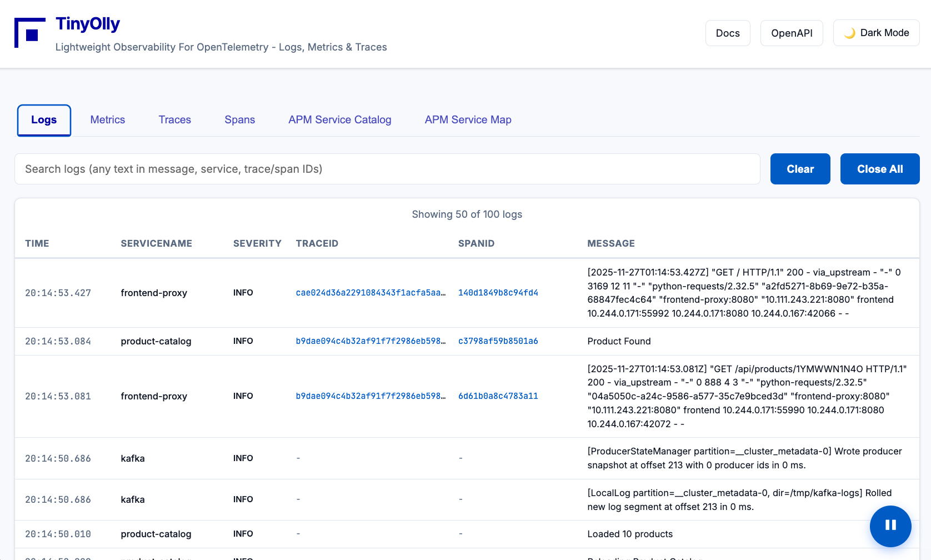This screenshot has width=931, height=560.
Task: Focus the search logs input field
Action: click(387, 169)
